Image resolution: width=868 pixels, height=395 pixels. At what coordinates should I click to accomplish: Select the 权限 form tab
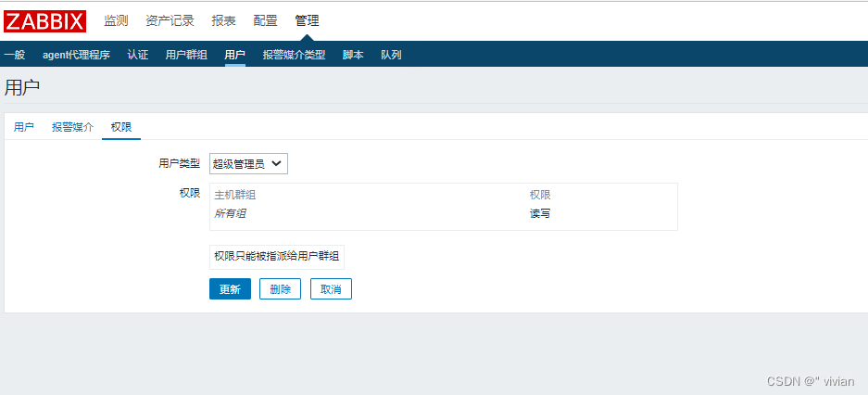(121, 127)
